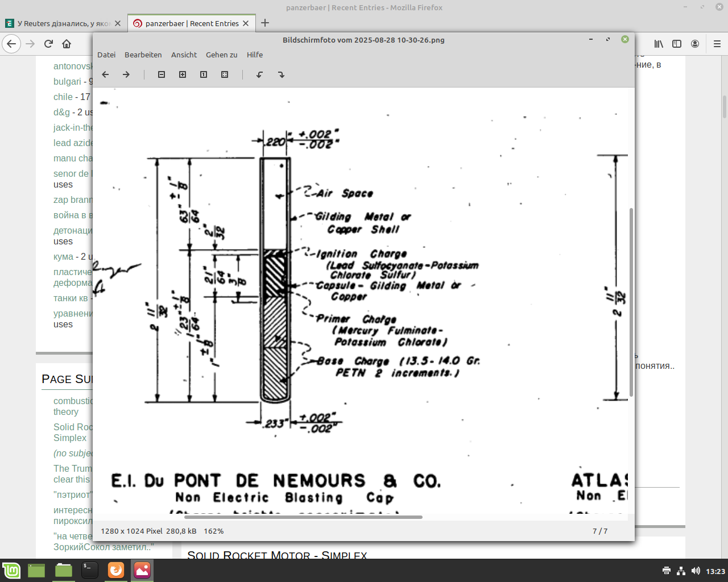Click the '7 / 7' image counter

coord(600,531)
